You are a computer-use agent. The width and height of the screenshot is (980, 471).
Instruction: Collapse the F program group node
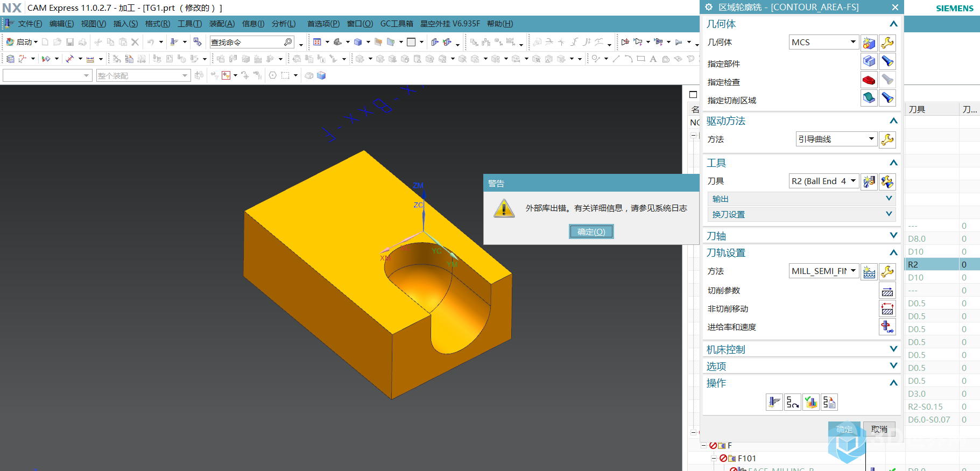tap(703, 446)
